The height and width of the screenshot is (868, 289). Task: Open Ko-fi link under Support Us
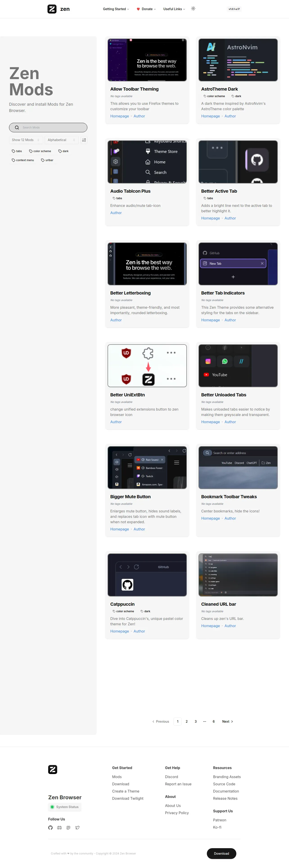[217, 827]
